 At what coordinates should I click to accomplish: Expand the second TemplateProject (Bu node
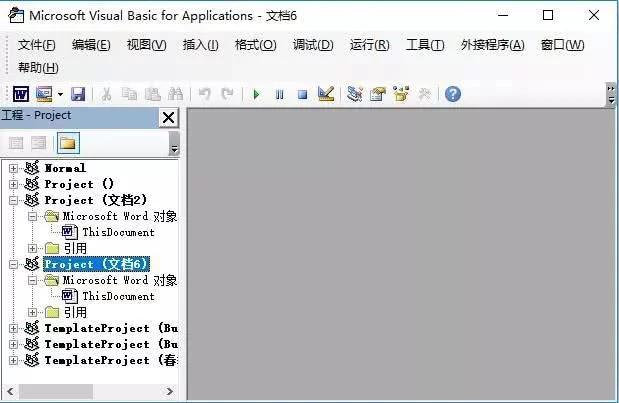(13, 345)
